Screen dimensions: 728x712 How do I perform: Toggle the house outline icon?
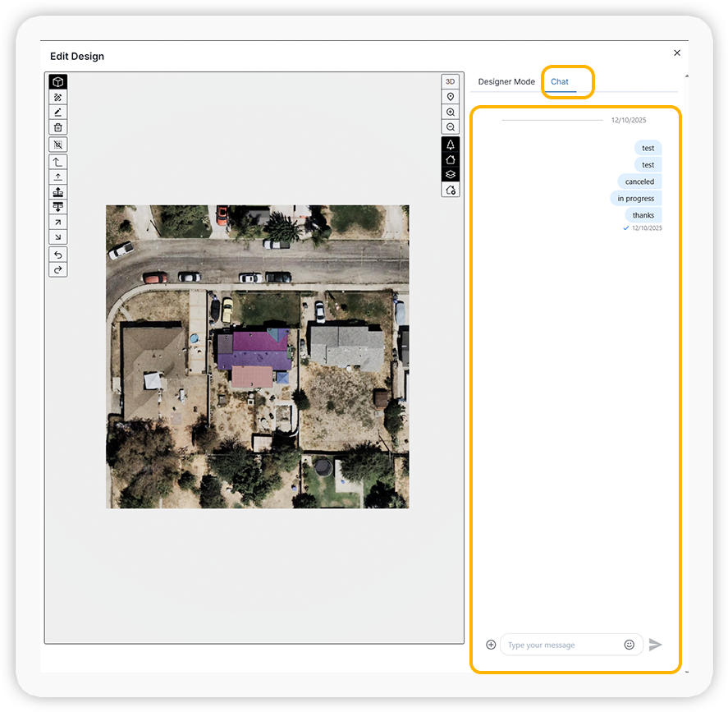(x=450, y=158)
